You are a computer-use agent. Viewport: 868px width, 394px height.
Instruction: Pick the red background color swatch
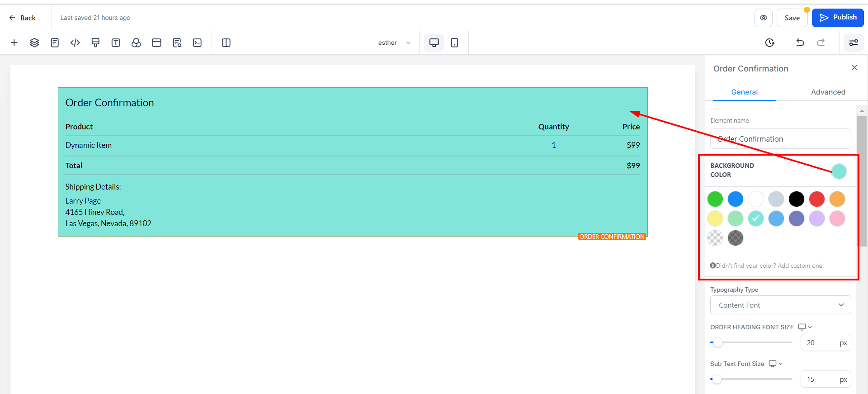click(x=816, y=199)
